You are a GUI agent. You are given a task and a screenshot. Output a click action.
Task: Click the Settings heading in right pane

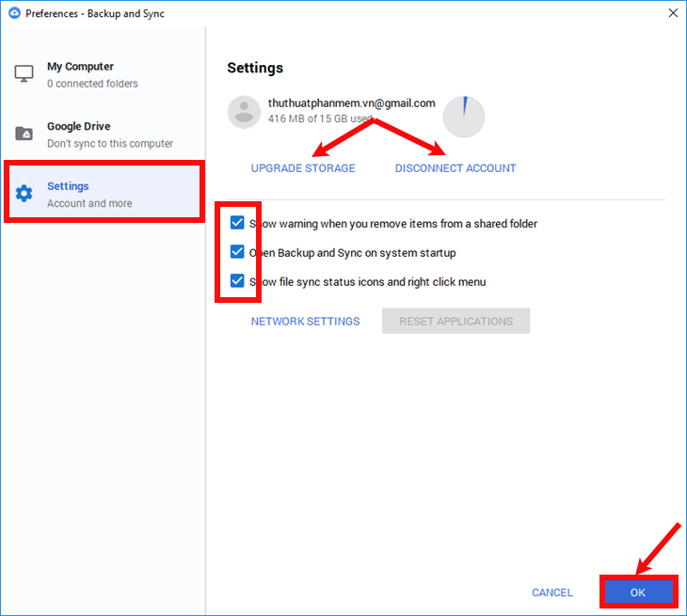(x=255, y=68)
